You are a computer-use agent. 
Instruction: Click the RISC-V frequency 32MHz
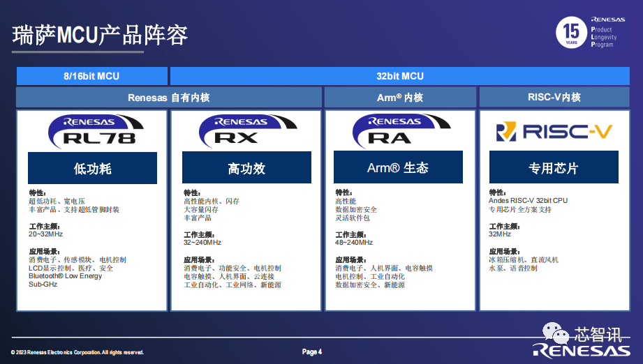click(x=500, y=234)
